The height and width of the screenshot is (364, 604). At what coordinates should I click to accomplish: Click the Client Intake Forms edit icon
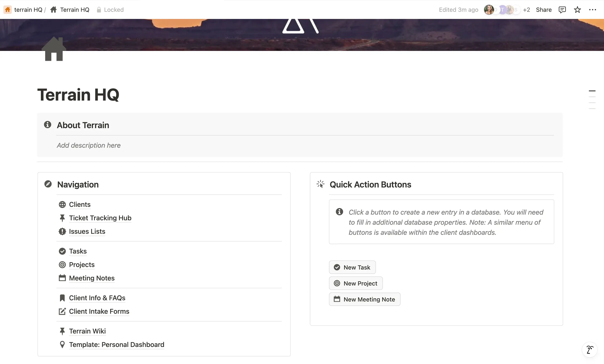(62, 311)
